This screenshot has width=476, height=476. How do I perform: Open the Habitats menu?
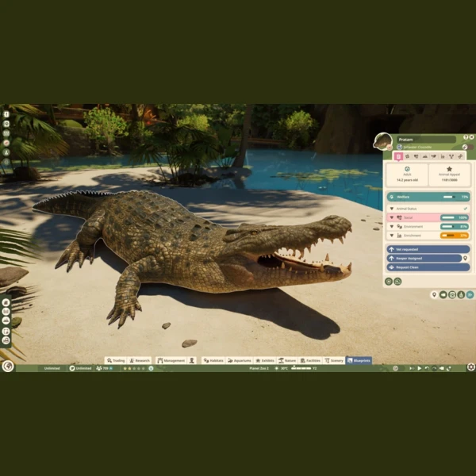[213, 360]
